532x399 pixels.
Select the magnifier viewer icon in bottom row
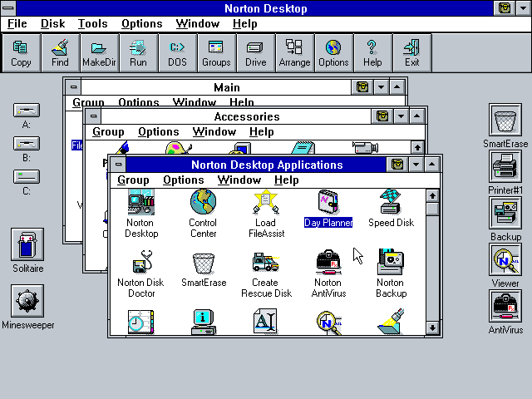tap(329, 323)
